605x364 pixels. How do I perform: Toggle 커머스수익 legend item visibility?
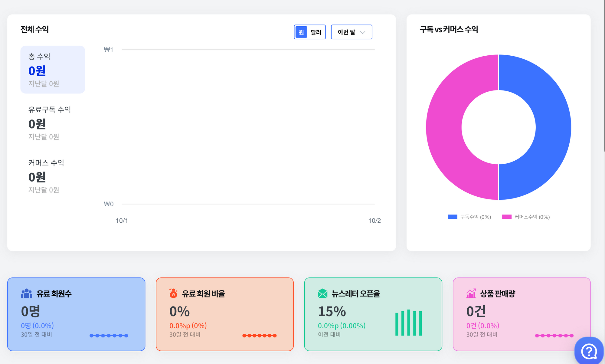point(526,217)
